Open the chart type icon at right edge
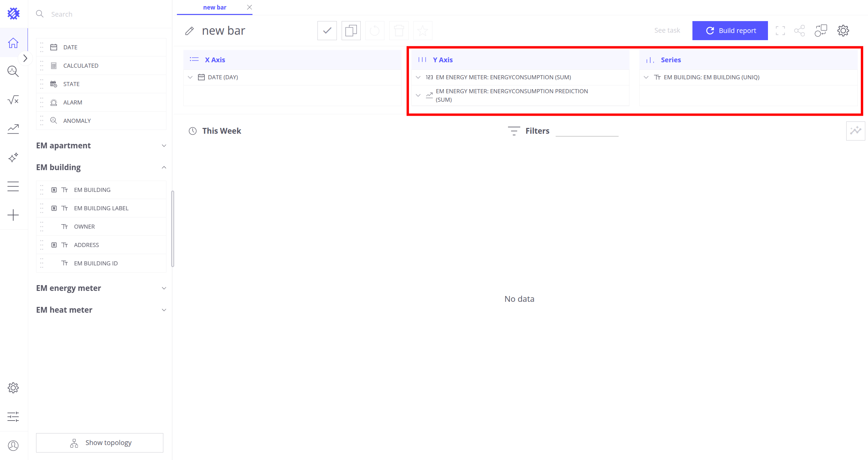The height and width of the screenshot is (460, 868). (855, 131)
